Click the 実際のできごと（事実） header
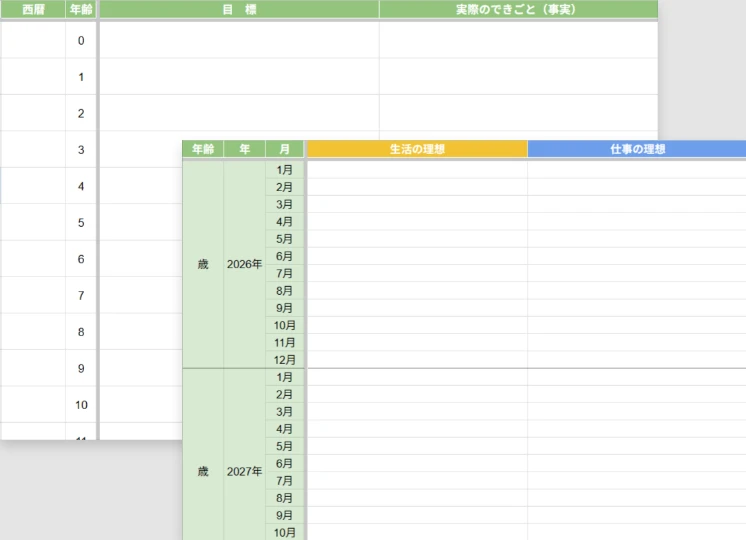The width and height of the screenshot is (746, 540). (x=518, y=9)
